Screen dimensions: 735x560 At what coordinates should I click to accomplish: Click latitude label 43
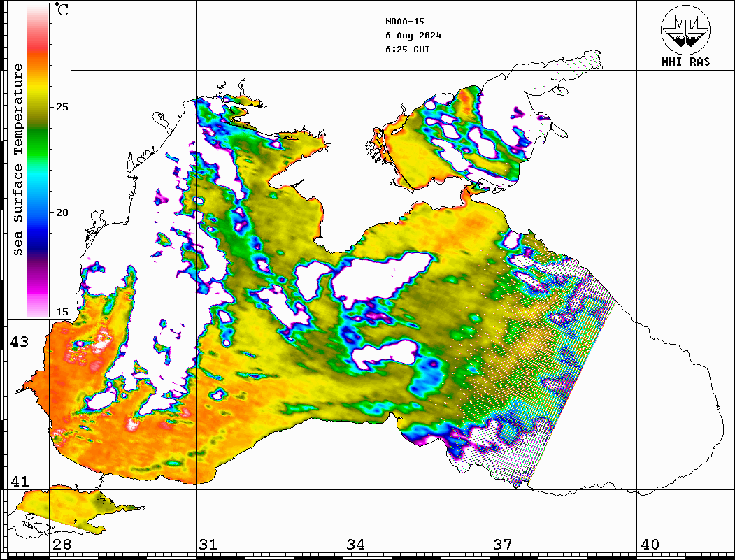tap(20, 342)
